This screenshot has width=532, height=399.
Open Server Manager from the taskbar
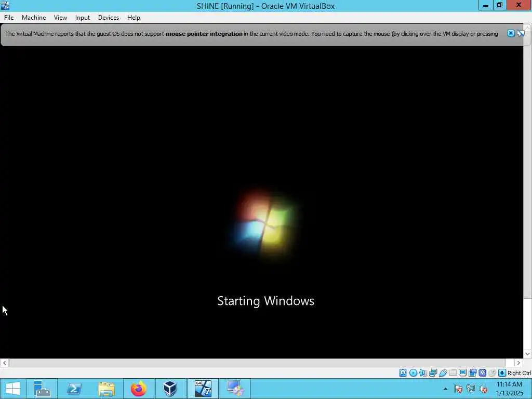tap(42, 389)
